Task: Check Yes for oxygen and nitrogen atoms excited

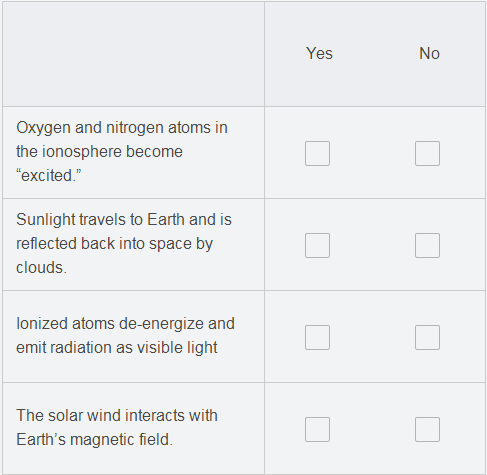Action: (317, 153)
